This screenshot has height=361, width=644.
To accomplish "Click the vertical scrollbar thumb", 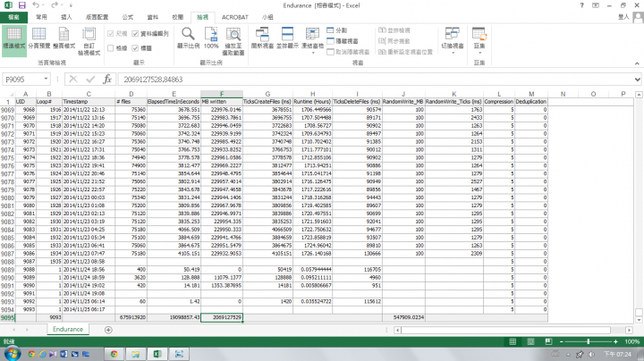I will 639,312.
